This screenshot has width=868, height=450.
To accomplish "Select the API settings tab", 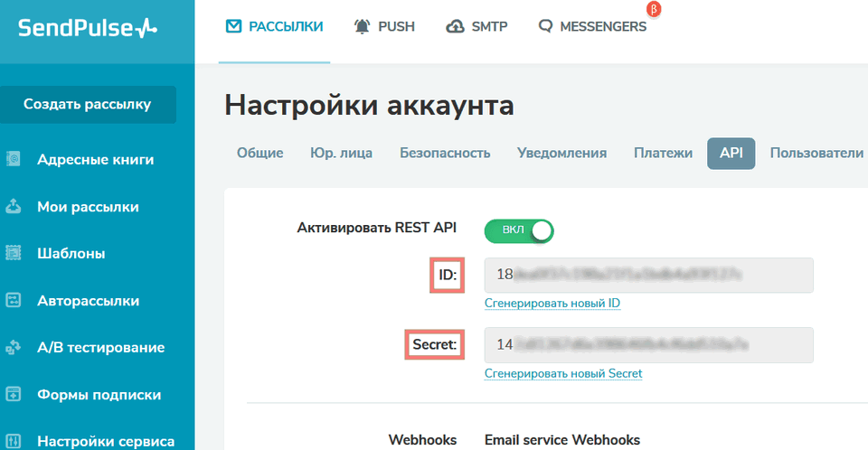I will click(x=731, y=154).
